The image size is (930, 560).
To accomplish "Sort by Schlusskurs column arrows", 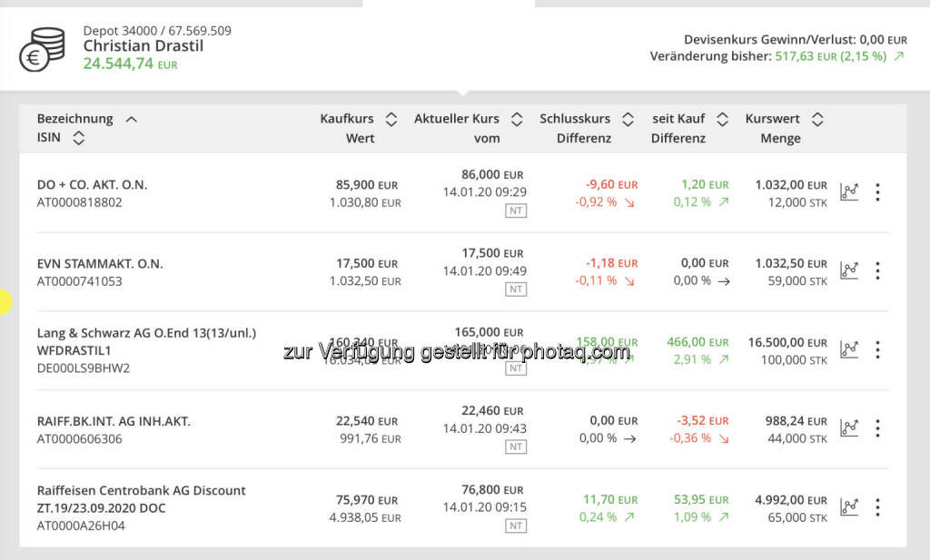I will coord(628,119).
